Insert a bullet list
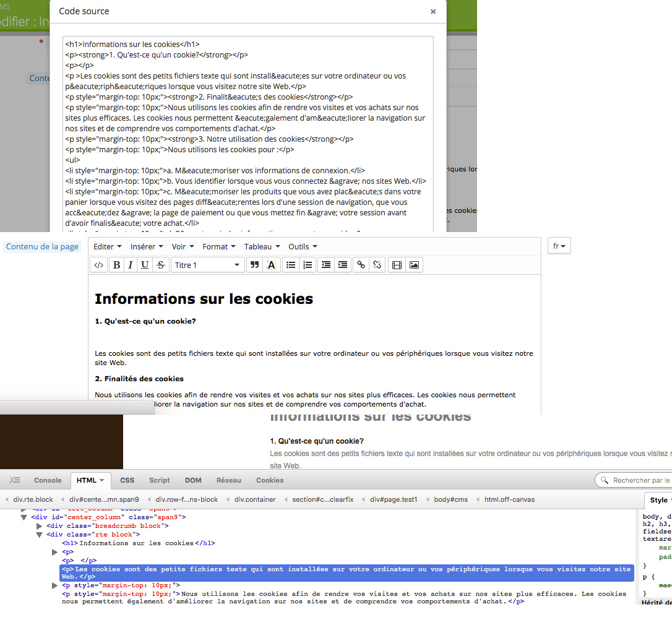Screen dimensions: 672x625 [291, 265]
